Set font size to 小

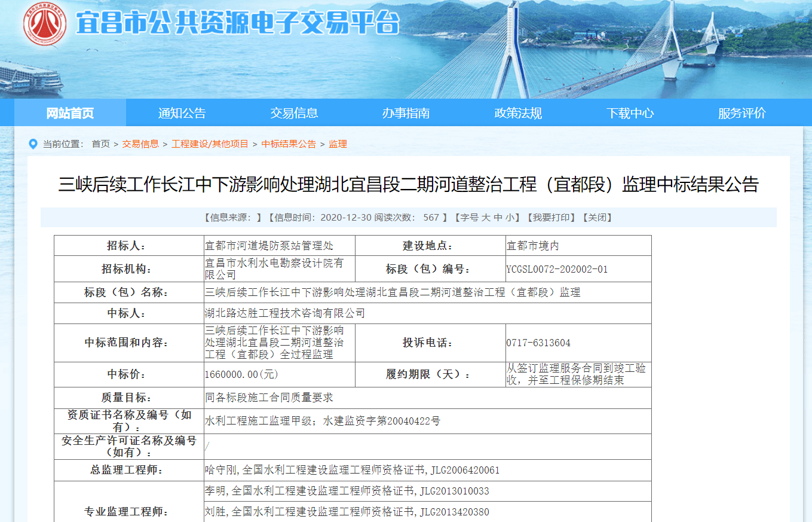pos(508,218)
